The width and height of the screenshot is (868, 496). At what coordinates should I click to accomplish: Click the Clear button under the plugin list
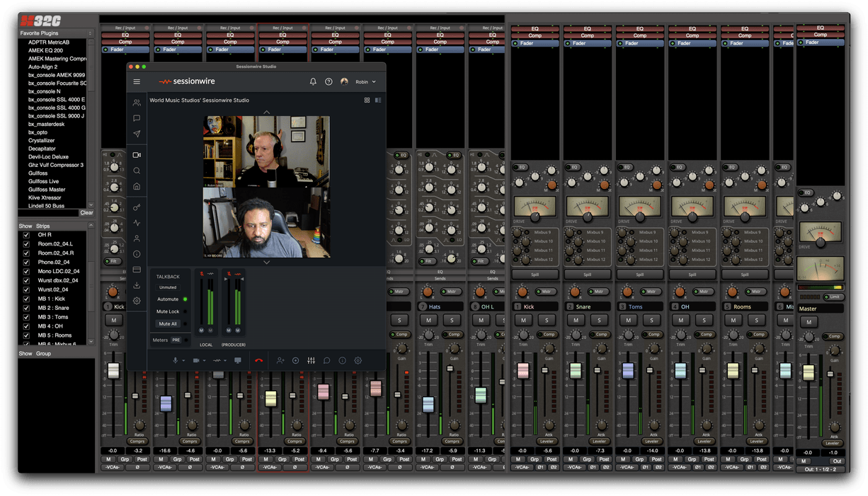click(86, 212)
